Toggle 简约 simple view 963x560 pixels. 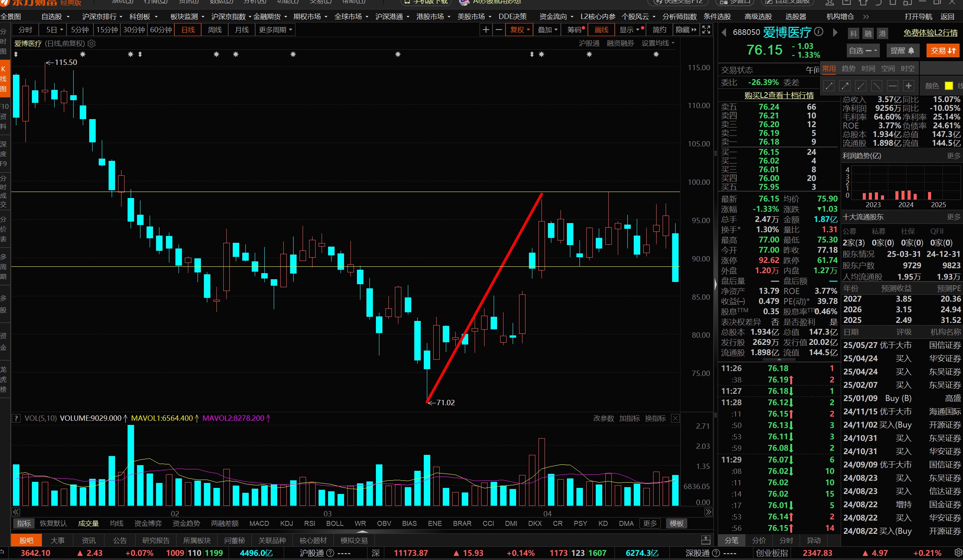pos(659,30)
